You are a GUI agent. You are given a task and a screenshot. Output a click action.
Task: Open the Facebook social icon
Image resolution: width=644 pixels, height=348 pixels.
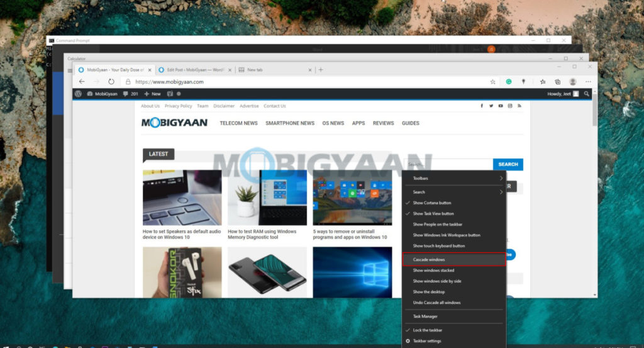pyautogui.click(x=482, y=106)
